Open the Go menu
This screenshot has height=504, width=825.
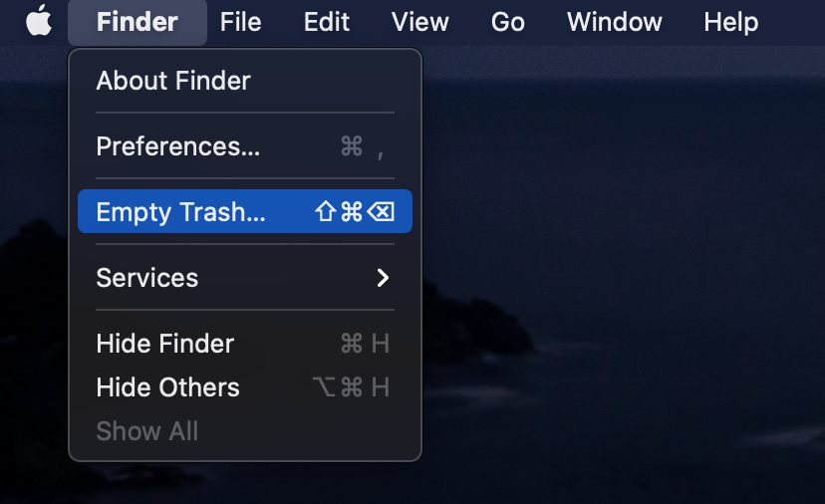coord(508,22)
